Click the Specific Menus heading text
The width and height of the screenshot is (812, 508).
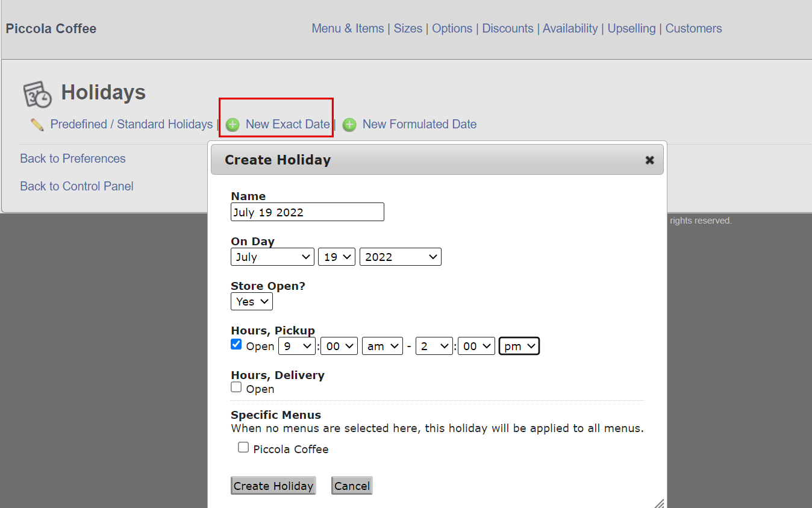pos(276,415)
